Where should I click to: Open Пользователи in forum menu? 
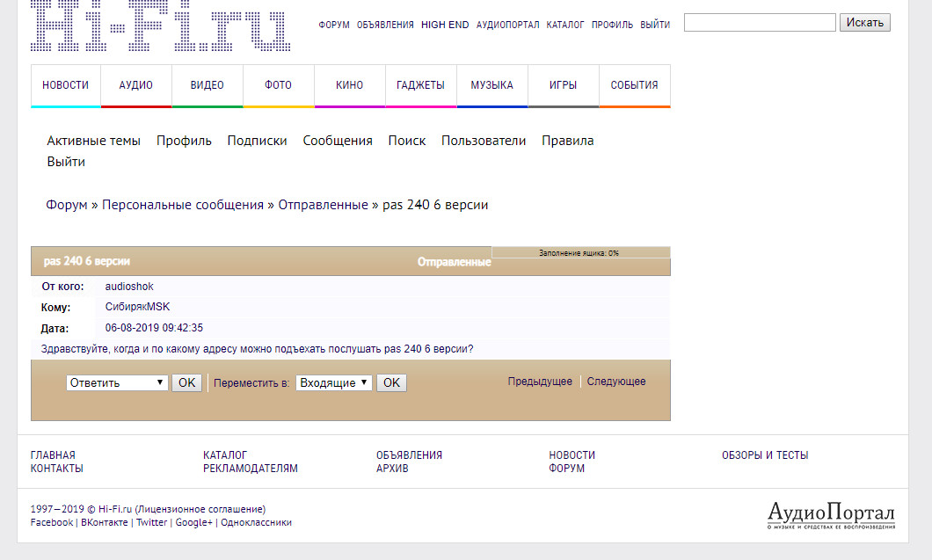click(x=484, y=141)
